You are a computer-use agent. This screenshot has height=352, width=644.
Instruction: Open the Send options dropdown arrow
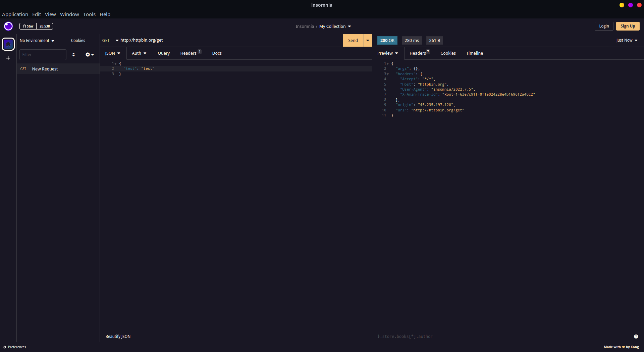tap(368, 40)
